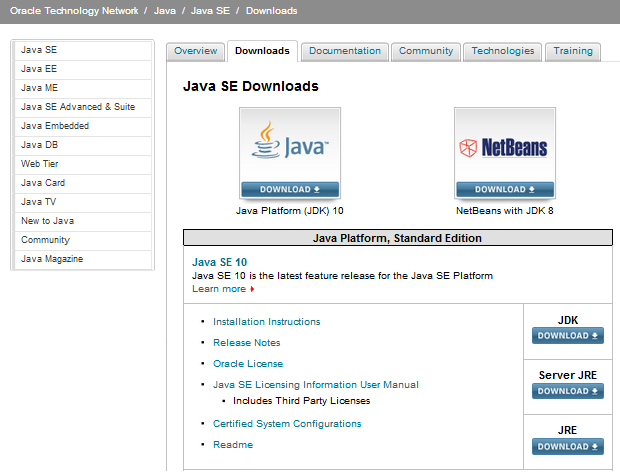Go to the Training tab
Viewport: 620px width, 476px height.
click(x=572, y=51)
